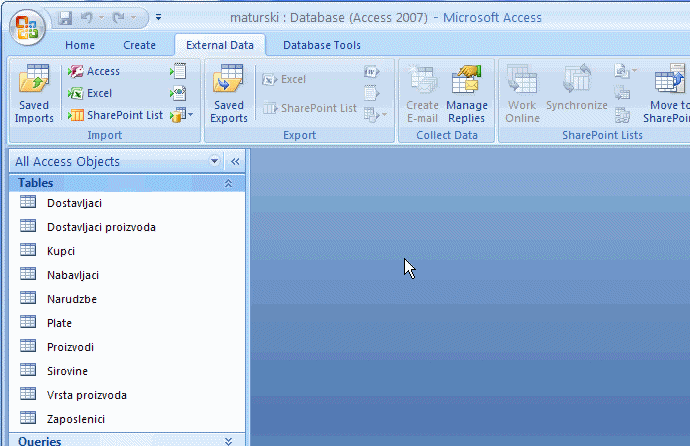
Task: Open Saved Imports
Action: [34, 94]
